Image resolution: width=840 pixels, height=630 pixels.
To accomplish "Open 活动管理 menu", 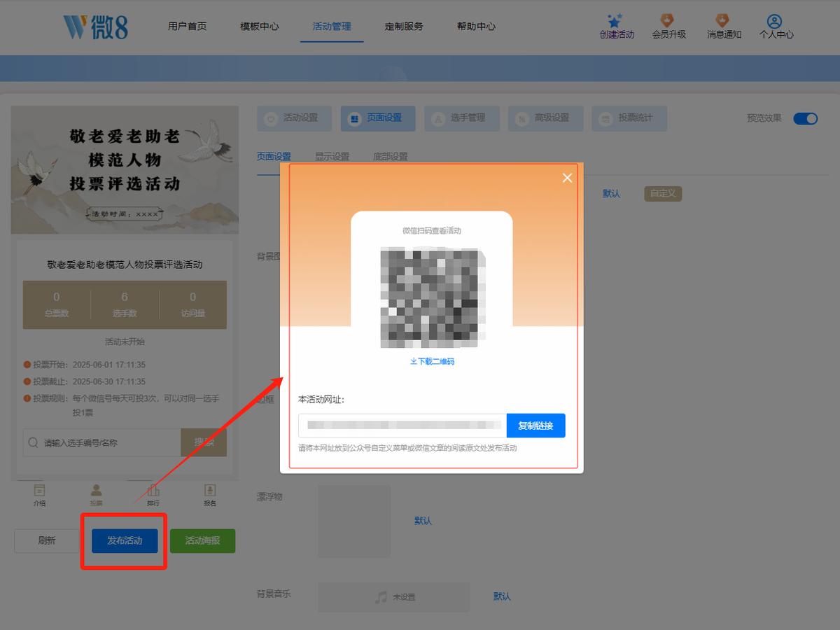I will click(332, 27).
